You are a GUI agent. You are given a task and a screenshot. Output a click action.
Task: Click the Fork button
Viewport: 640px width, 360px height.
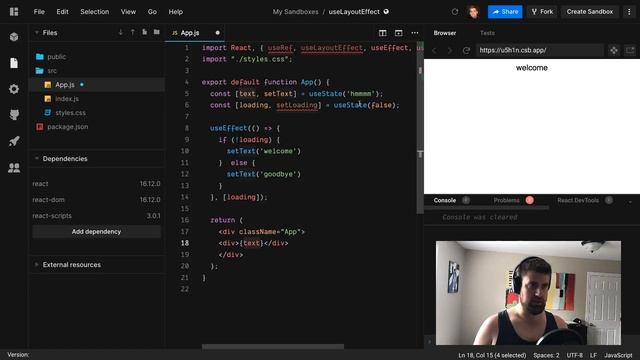[x=542, y=12]
